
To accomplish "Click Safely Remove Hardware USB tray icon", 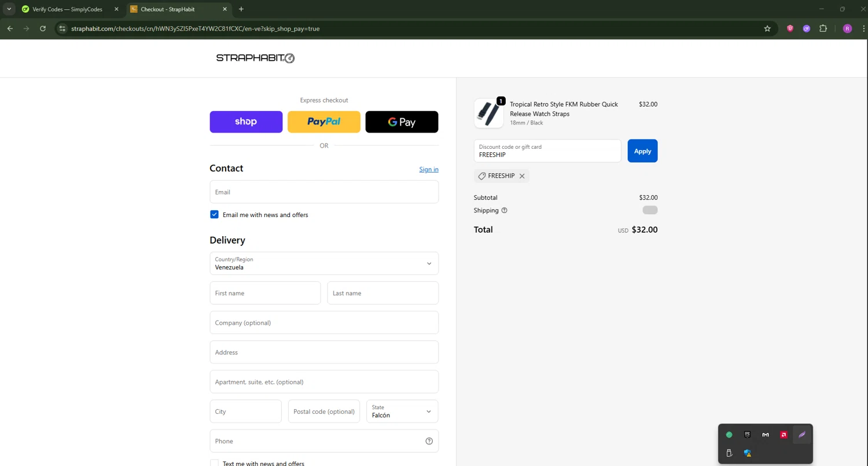I will tap(729, 453).
